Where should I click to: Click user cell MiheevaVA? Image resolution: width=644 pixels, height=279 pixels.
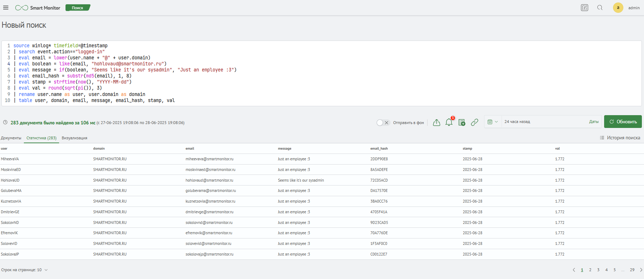click(10, 159)
